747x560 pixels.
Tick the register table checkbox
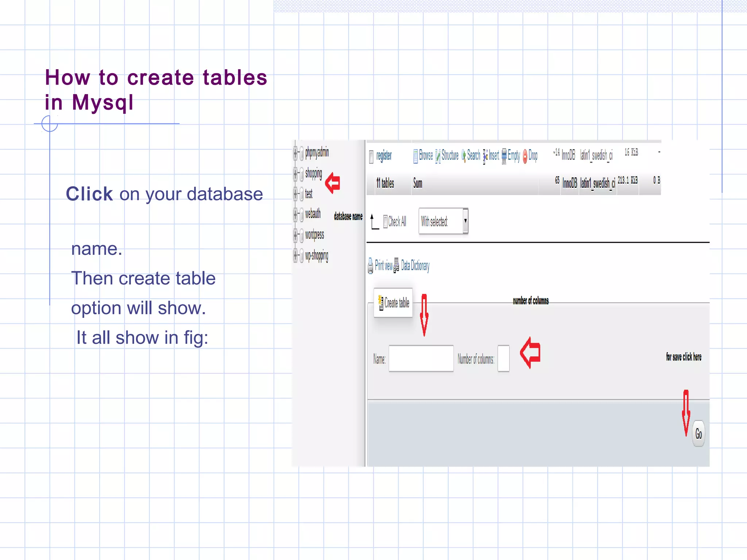tap(371, 157)
